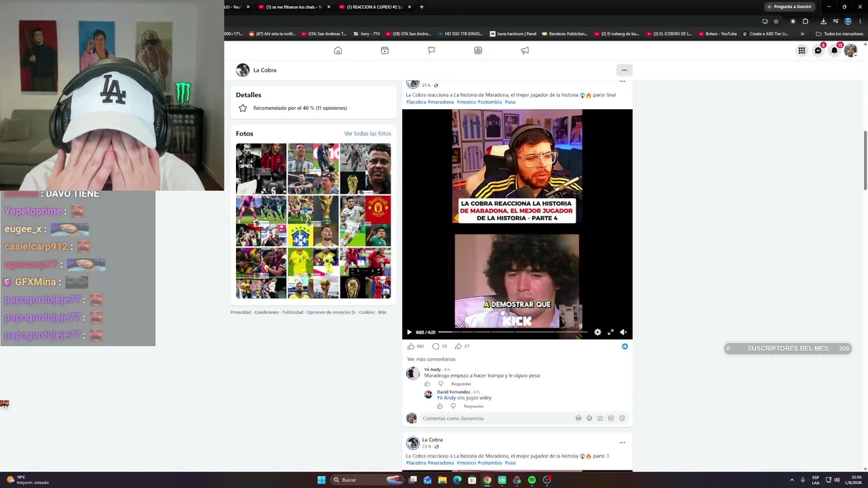Seek in the video progress bar
Viewport: 868px width, 488px height.
(513, 332)
